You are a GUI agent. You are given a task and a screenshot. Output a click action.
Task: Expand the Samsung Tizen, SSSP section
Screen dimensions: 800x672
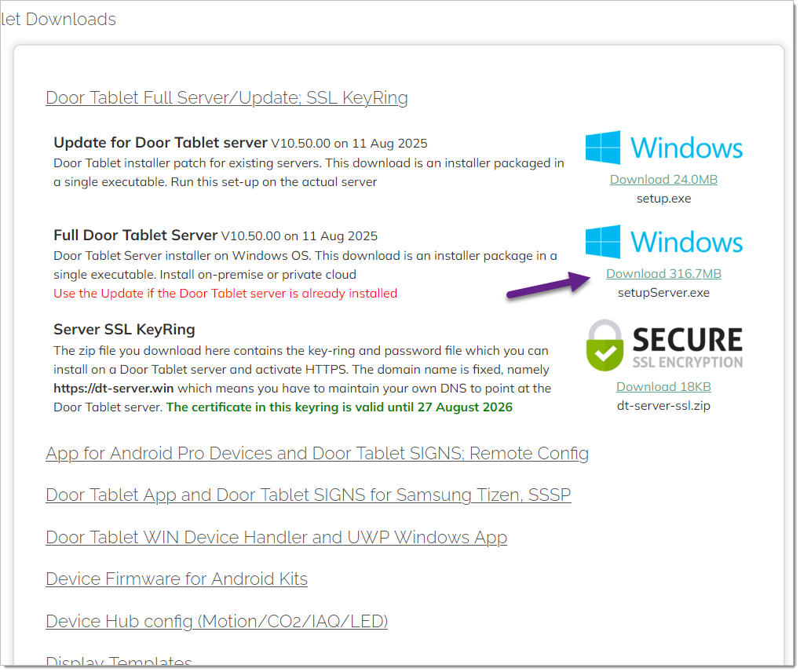point(308,495)
